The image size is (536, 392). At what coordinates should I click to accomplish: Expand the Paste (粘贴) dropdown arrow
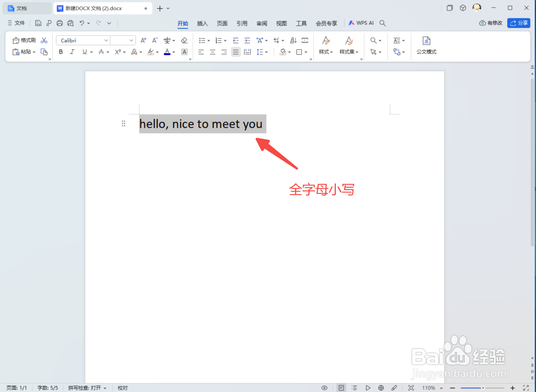click(x=34, y=52)
